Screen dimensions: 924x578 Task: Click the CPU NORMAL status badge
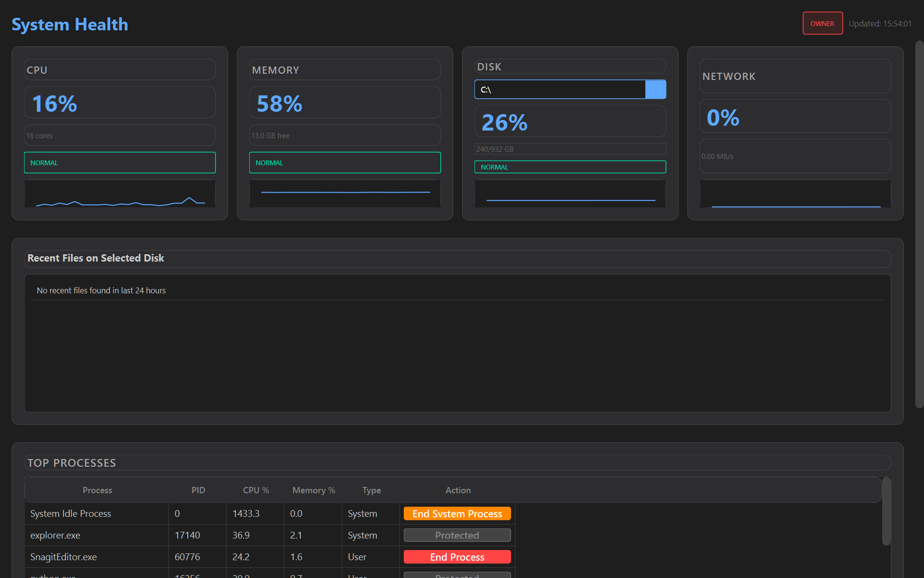(120, 163)
